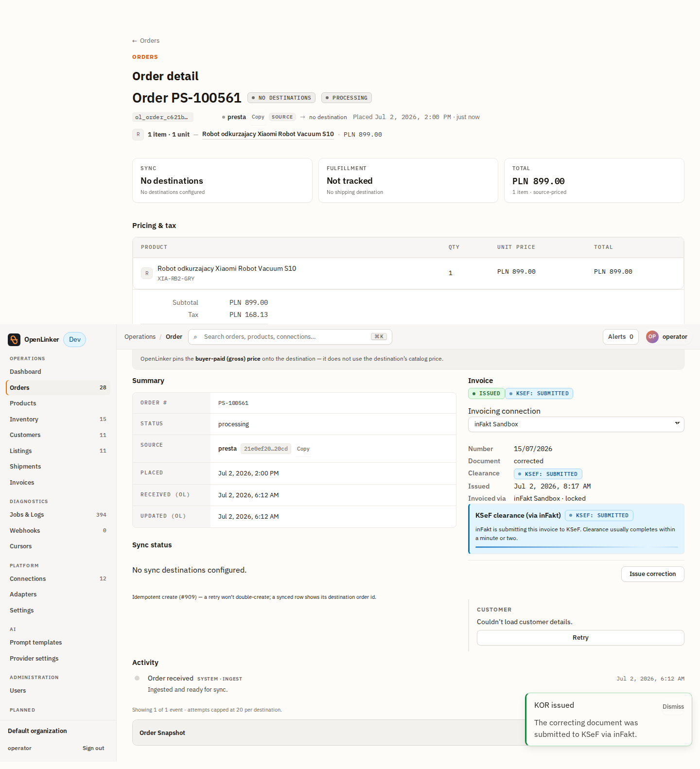Open Products in the sidebar
The height and width of the screenshot is (769, 700).
[x=58, y=403]
